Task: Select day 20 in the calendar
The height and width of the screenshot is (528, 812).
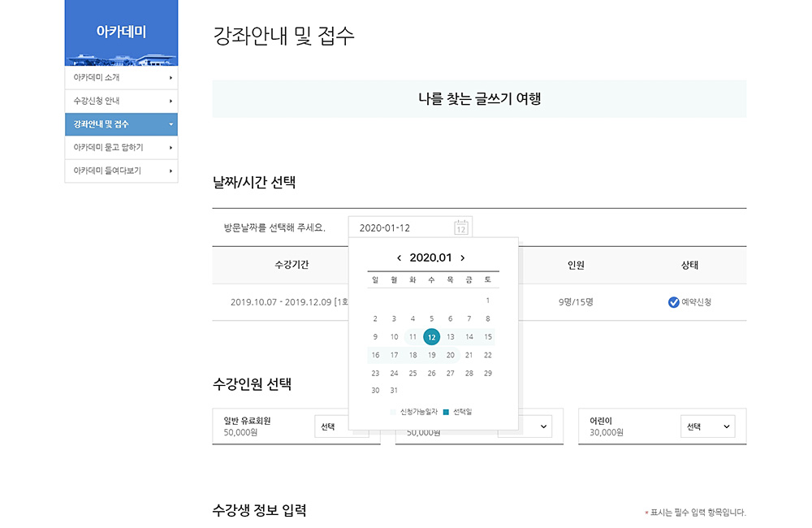Action: tap(450, 355)
